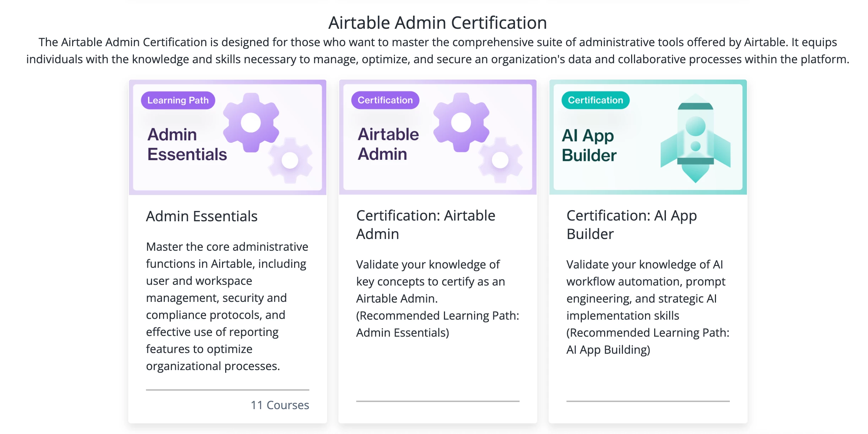Viewport: 868px width, 434px height.
Task: Click the rocket icon on AI App Builder card
Action: [695, 139]
